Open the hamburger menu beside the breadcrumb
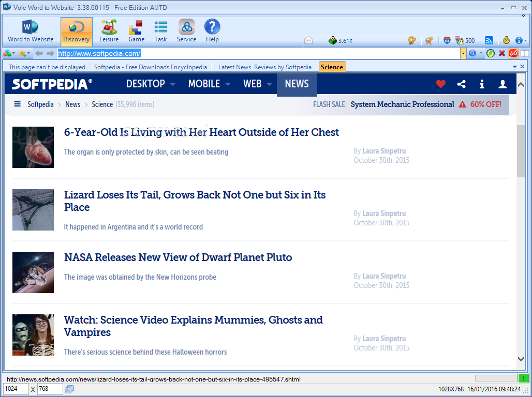Image resolution: width=532 pixels, height=397 pixels. [x=17, y=104]
